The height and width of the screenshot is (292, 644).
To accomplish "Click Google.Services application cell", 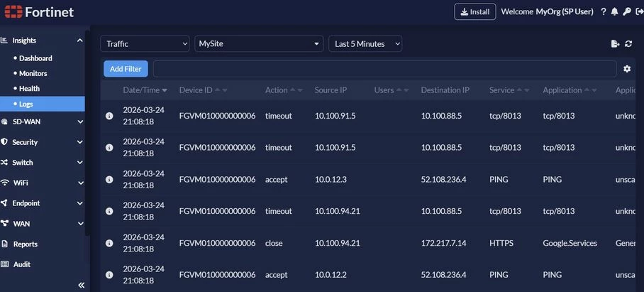I will 570,243.
